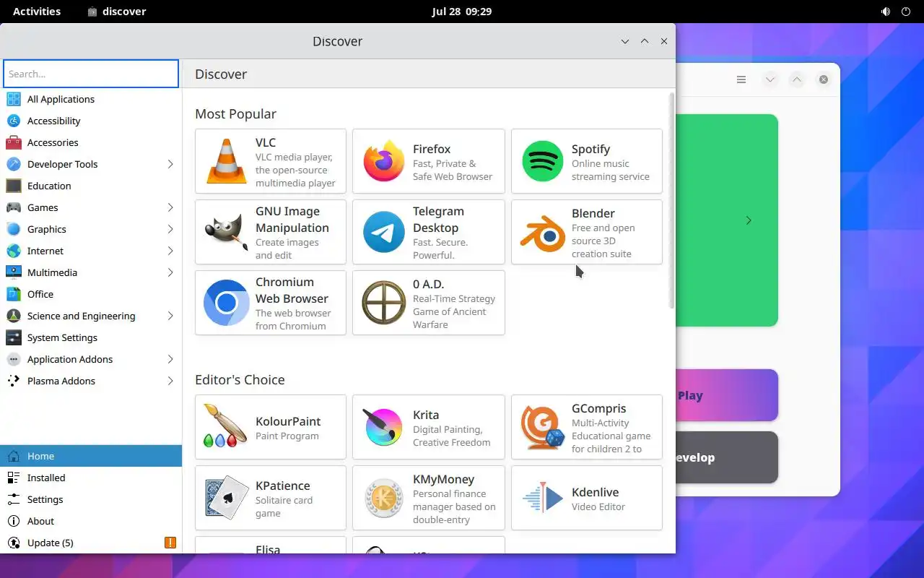Viewport: 924px width, 578px height.
Task: Click the Office category icon
Action: [14, 294]
